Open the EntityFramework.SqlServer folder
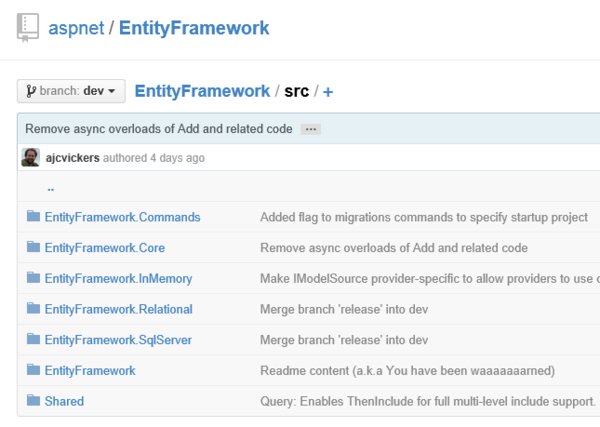Image resolution: width=600 pixels, height=427 pixels. point(118,340)
